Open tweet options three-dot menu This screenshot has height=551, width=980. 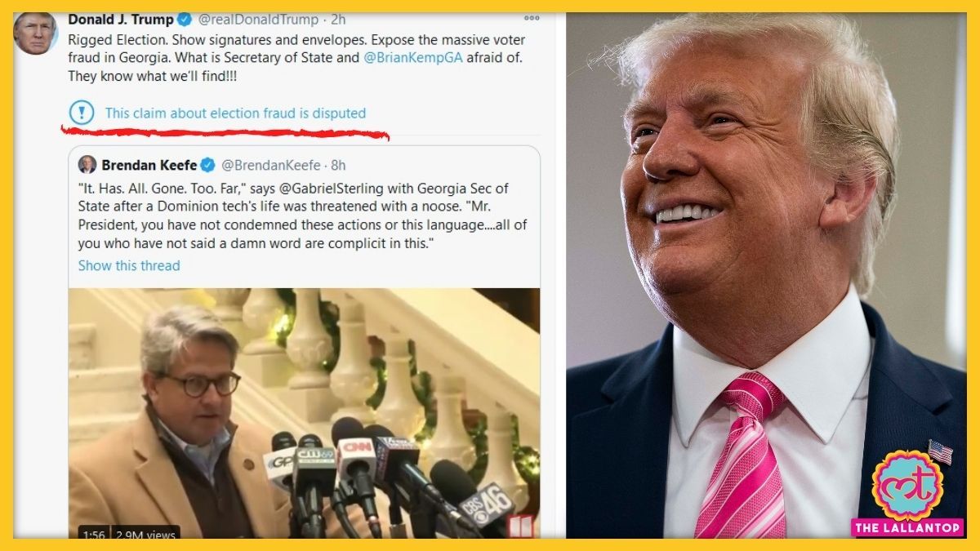click(x=531, y=18)
